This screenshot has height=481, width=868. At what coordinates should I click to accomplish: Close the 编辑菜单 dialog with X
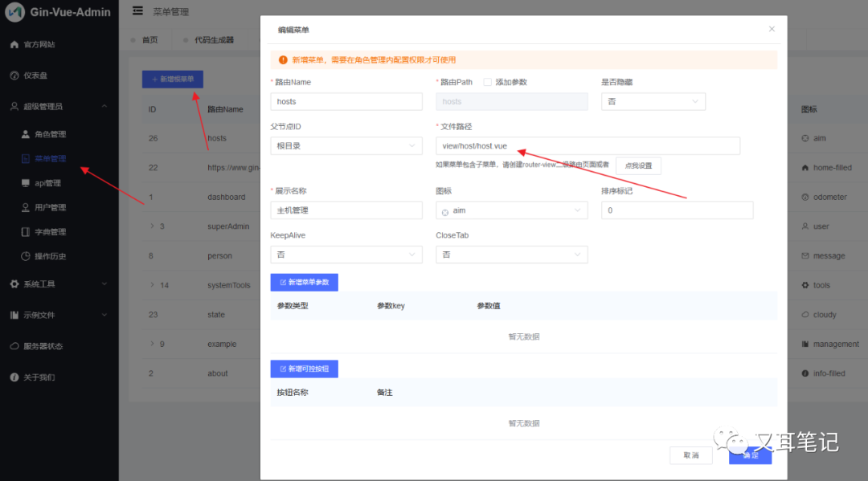tap(772, 29)
